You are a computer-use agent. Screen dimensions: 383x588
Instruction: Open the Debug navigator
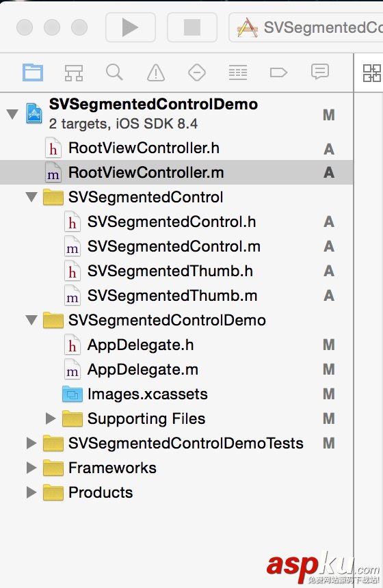point(238,72)
